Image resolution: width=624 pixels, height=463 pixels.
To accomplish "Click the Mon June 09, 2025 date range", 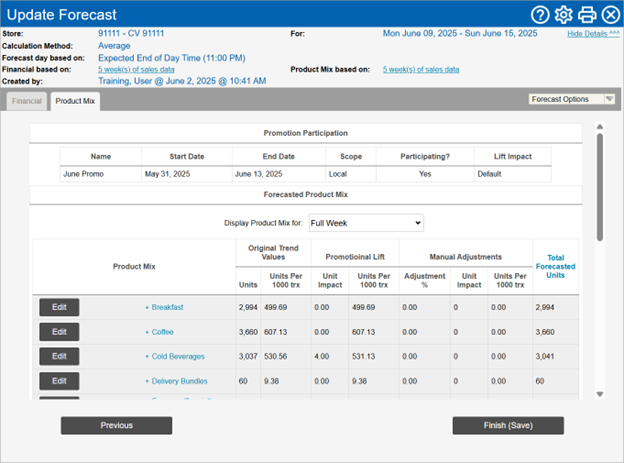I will pos(460,33).
